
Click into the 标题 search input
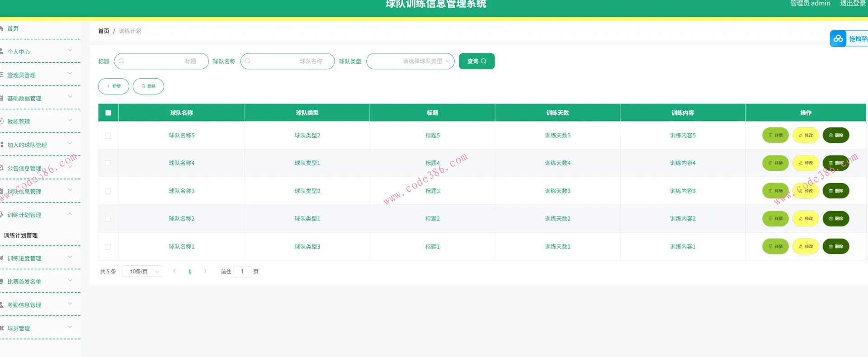pos(161,61)
